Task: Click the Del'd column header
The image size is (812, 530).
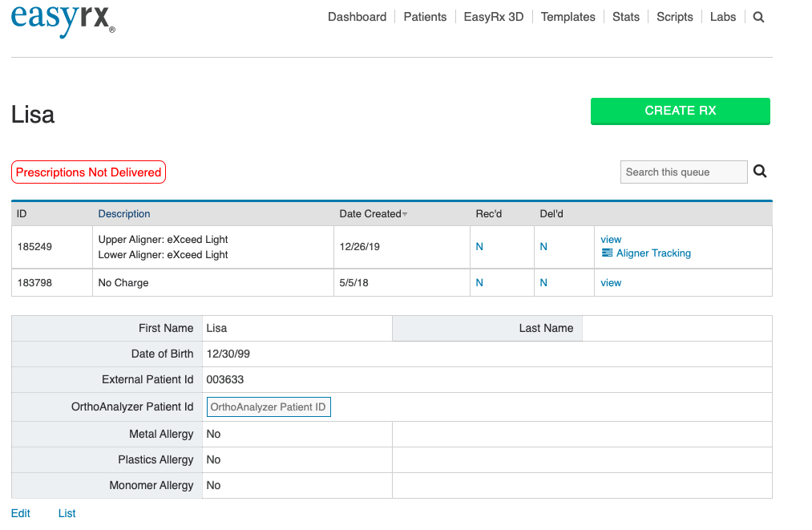Action: click(x=551, y=213)
